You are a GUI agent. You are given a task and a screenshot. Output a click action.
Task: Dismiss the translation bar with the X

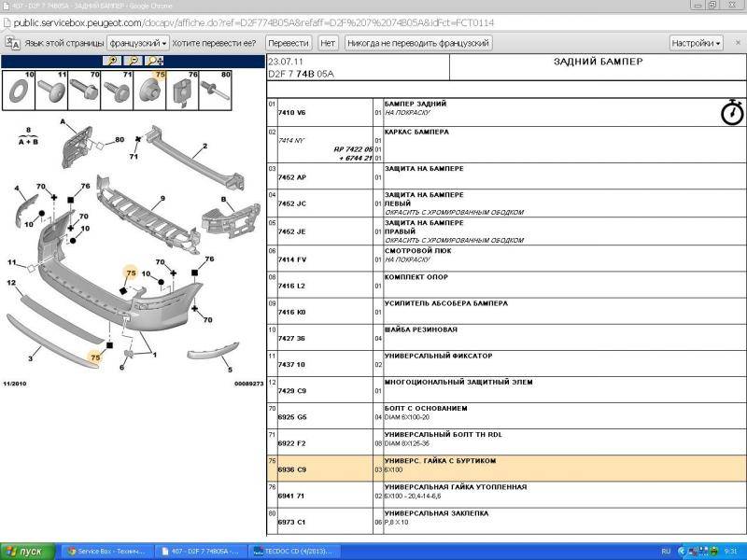(x=735, y=43)
